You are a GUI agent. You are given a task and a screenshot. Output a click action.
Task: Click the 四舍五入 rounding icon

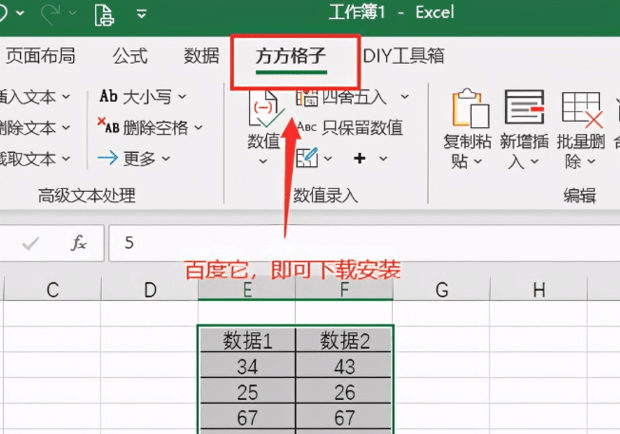point(307,97)
